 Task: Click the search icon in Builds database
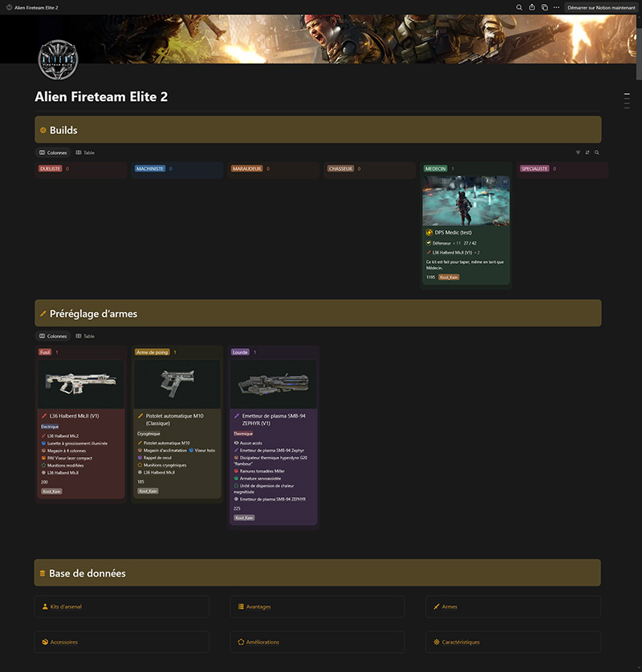pyautogui.click(x=596, y=152)
